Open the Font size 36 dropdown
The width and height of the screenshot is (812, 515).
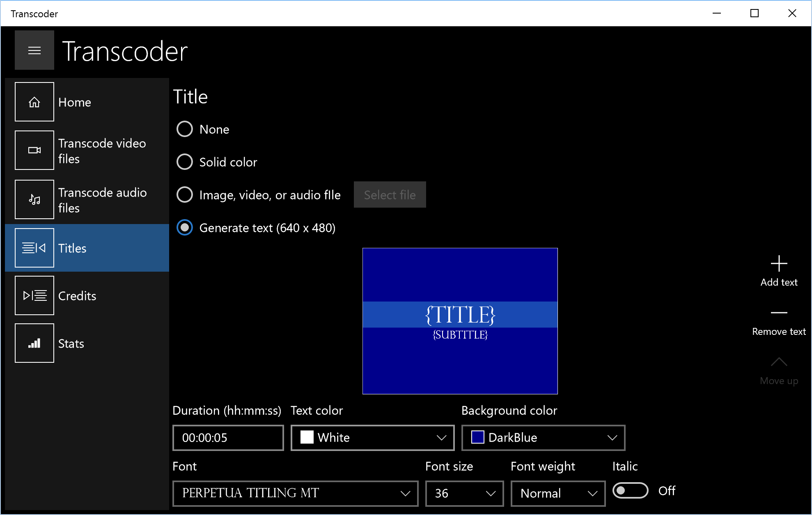point(464,493)
